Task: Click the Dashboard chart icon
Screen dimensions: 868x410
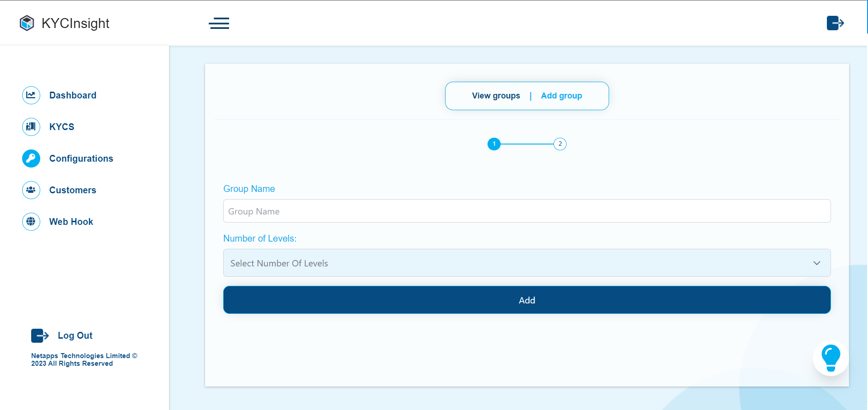Action: tap(31, 95)
